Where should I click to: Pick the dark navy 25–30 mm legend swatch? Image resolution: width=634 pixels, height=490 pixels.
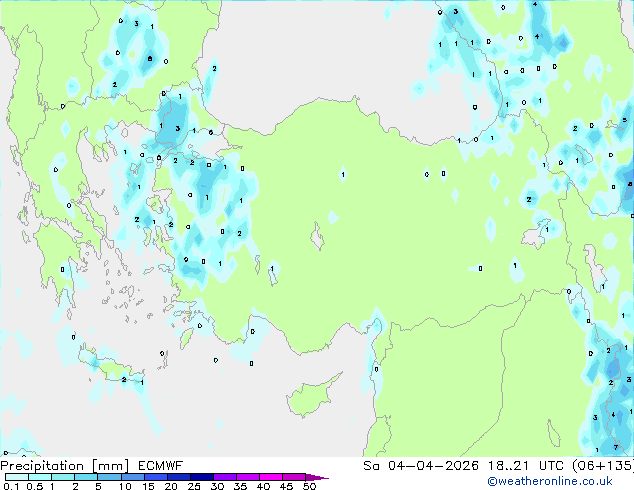[201, 477]
